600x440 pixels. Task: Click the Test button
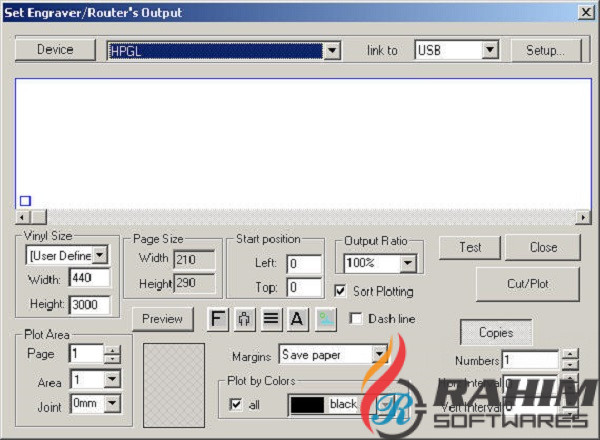[x=470, y=247]
